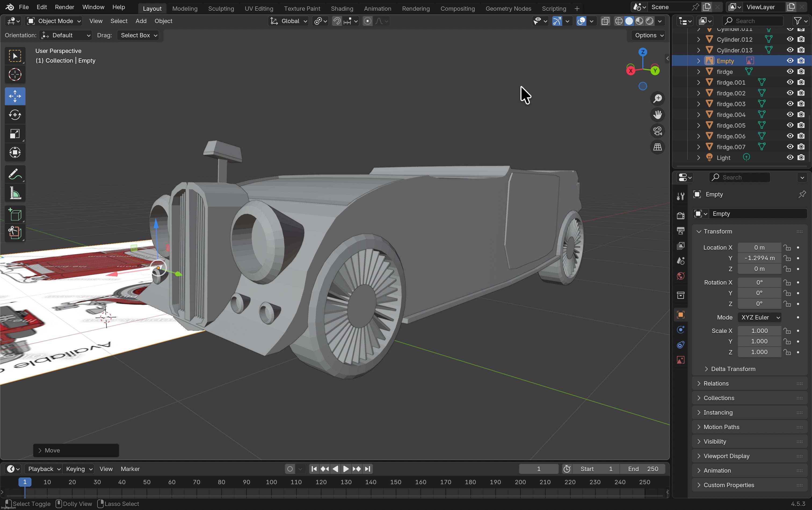Adjust the Scale X value slider
This screenshot has height=510, width=812.
[x=759, y=331]
